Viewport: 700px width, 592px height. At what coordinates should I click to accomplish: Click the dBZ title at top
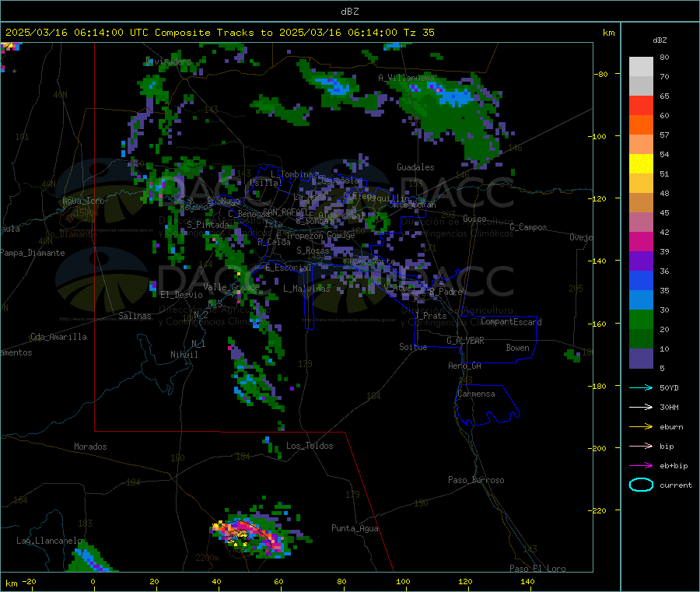tap(349, 12)
